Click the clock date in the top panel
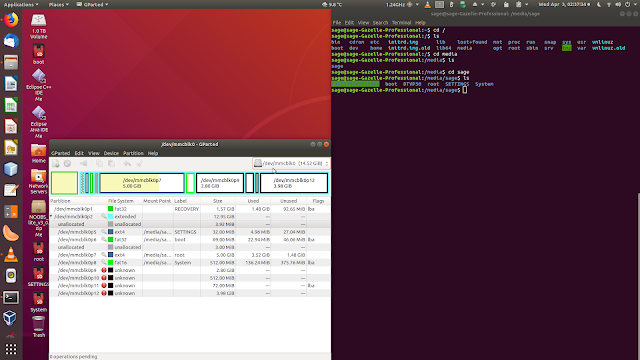This screenshot has width=640, height=360. coord(564,4)
